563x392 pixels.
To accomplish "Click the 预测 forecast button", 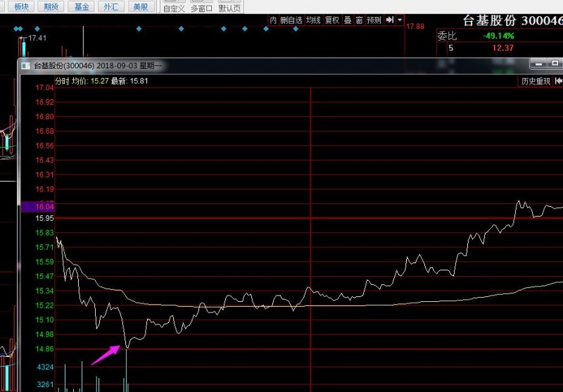I will tap(374, 20).
